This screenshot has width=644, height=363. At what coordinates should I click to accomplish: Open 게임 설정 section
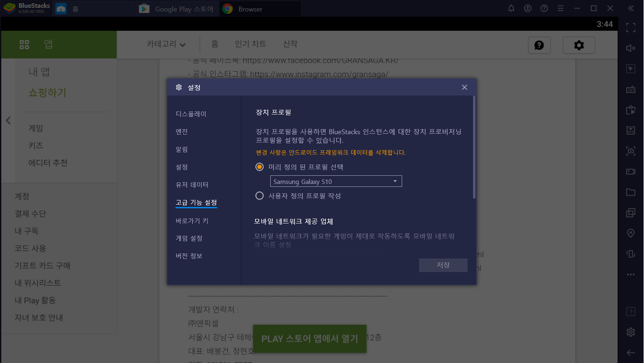(x=189, y=238)
